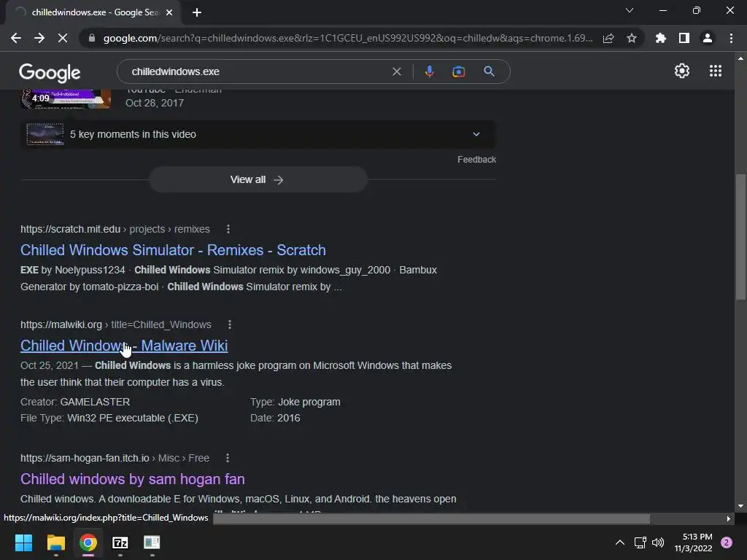
Task: Click the horizontal scrollbar thumb
Action: click(x=431, y=518)
